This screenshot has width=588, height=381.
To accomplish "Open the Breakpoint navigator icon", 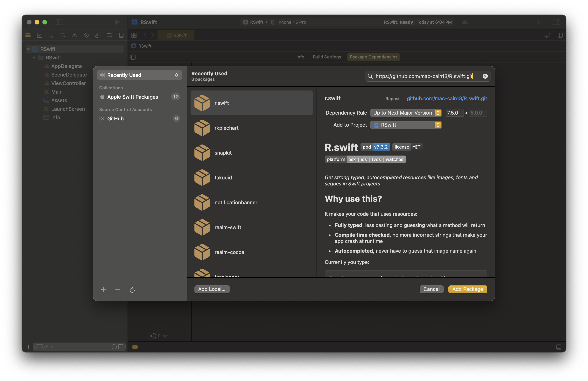I will 109,35.
